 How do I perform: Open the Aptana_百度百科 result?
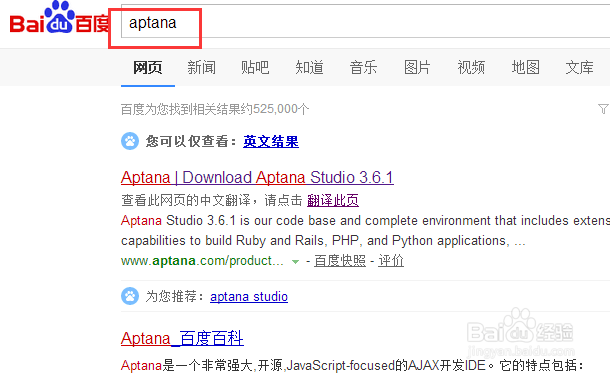point(182,338)
